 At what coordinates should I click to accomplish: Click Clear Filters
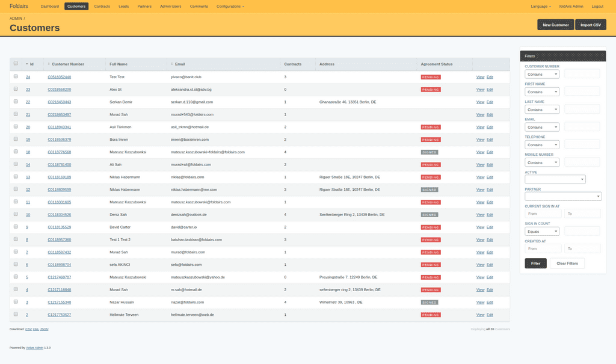coord(567,263)
